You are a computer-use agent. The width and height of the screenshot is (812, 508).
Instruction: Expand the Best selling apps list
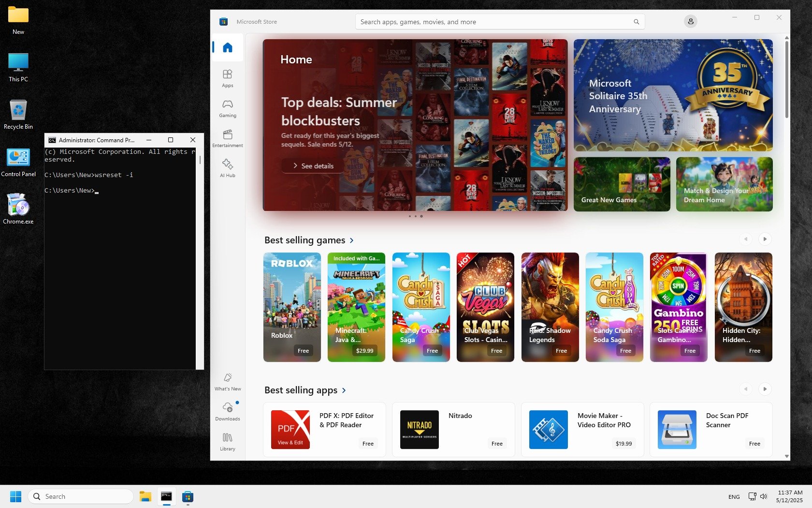coord(344,390)
